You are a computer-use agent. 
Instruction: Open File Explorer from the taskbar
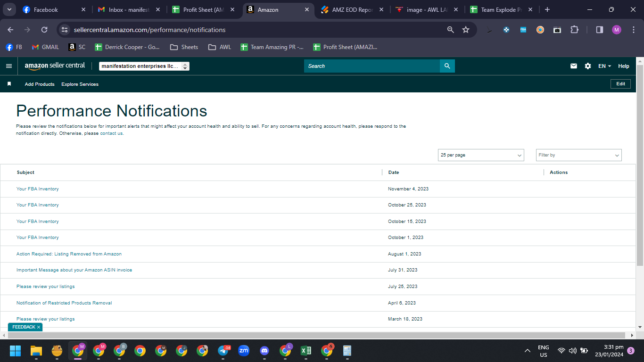(36, 351)
